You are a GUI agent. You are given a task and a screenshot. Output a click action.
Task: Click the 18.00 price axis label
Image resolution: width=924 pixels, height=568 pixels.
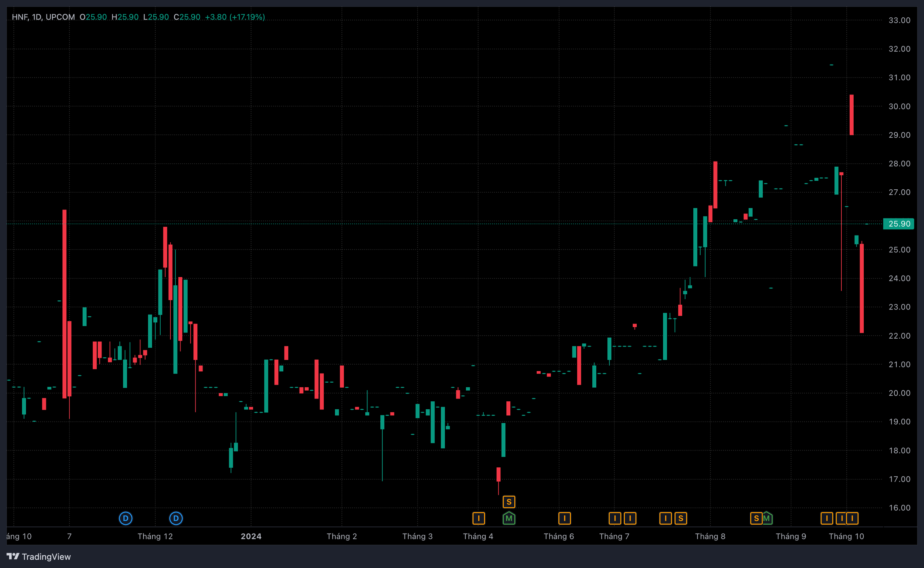point(899,450)
